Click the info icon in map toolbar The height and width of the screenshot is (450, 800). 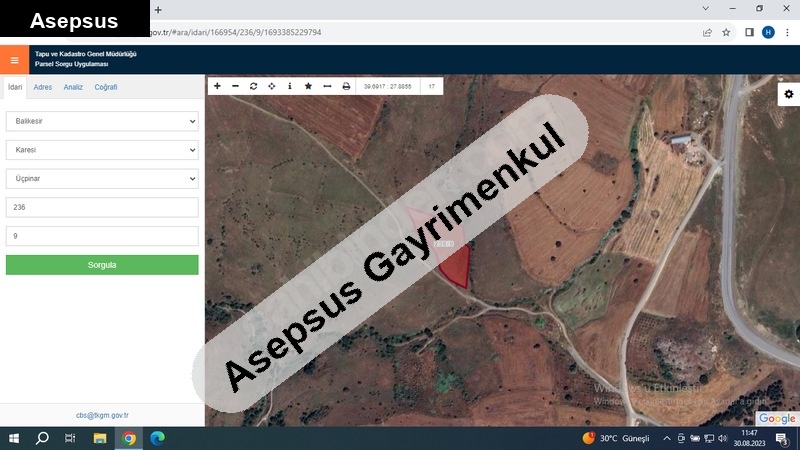coord(290,87)
